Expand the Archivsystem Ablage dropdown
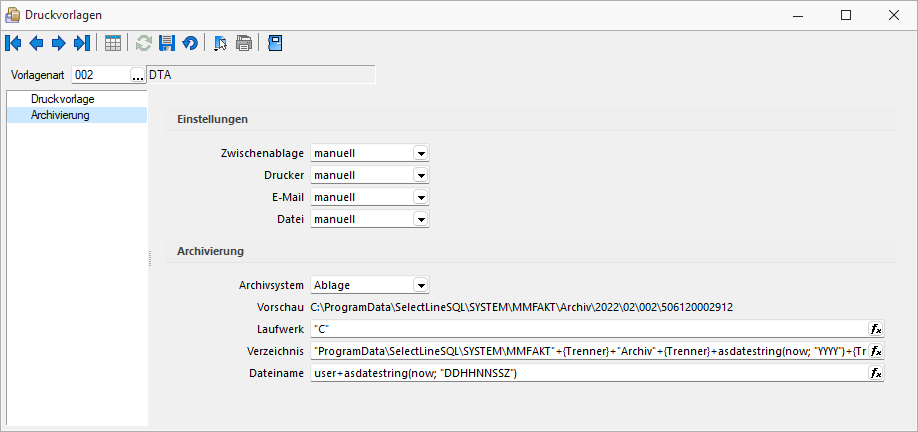Image resolution: width=918 pixels, height=432 pixels. [420, 285]
